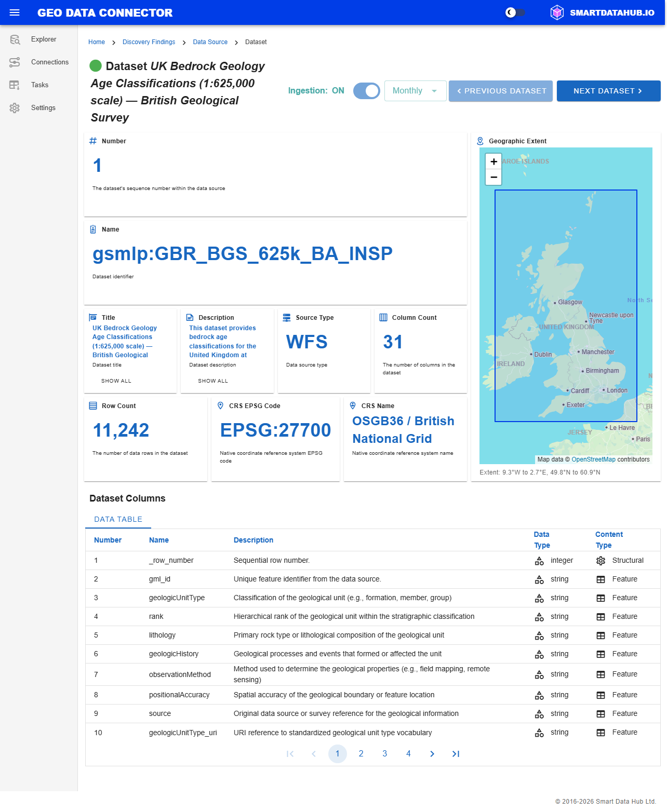Zoom out on the map

pos(494,177)
